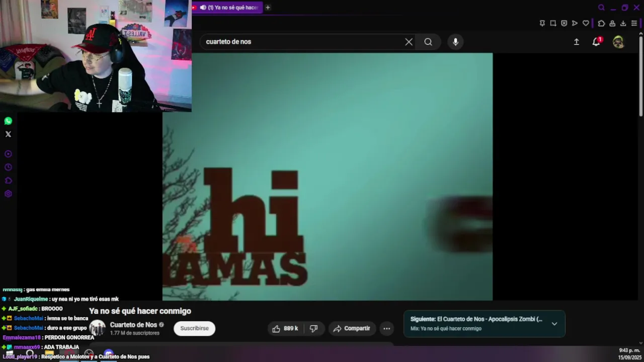The image size is (644, 362).
Task: Click the YouTube create/upload arrow icon
Action: (577, 42)
